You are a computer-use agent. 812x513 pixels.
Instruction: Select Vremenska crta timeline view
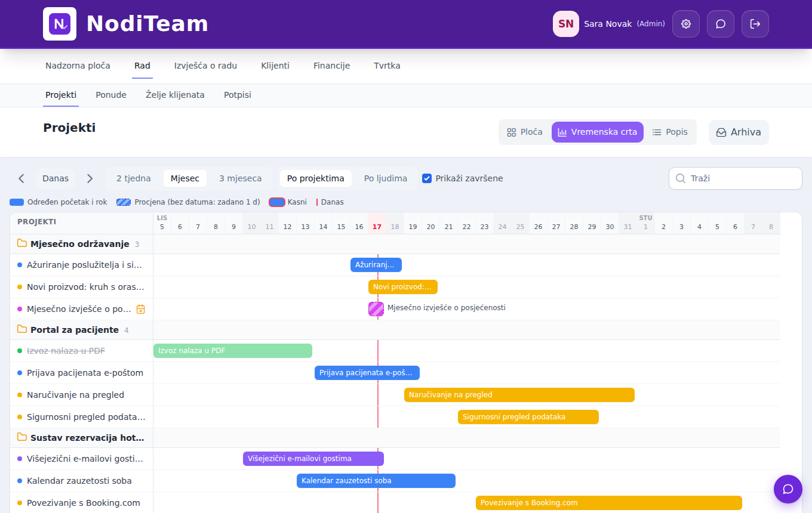pyautogui.click(x=598, y=132)
